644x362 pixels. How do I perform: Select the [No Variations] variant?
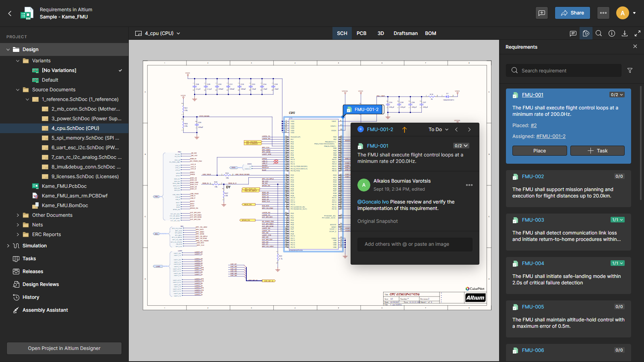[59, 70]
